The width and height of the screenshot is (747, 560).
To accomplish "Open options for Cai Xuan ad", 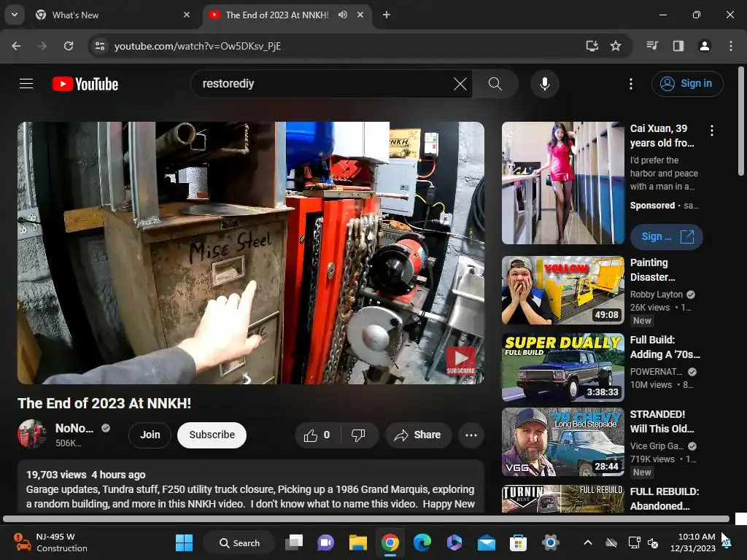I will tap(712, 131).
